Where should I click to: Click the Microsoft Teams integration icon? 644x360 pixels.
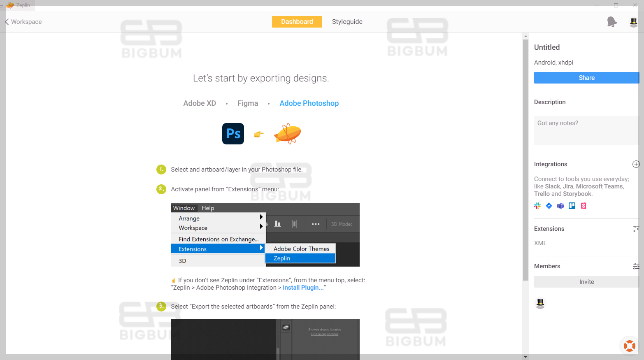[x=560, y=206]
